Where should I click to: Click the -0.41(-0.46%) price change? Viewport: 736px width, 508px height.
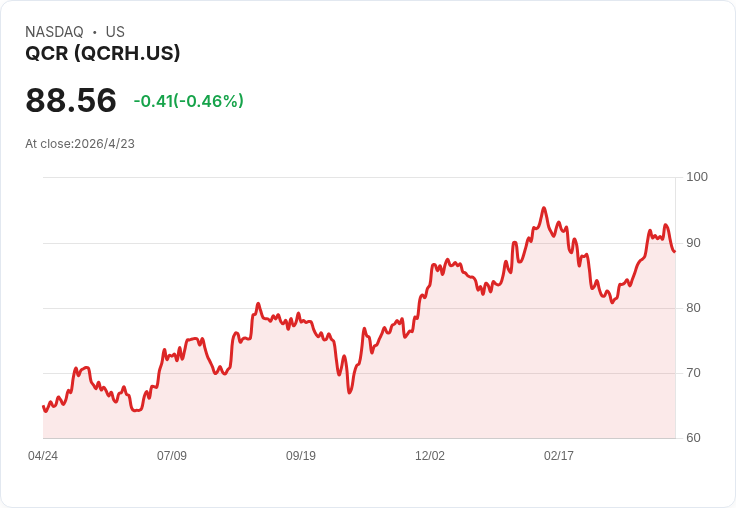[189, 101]
